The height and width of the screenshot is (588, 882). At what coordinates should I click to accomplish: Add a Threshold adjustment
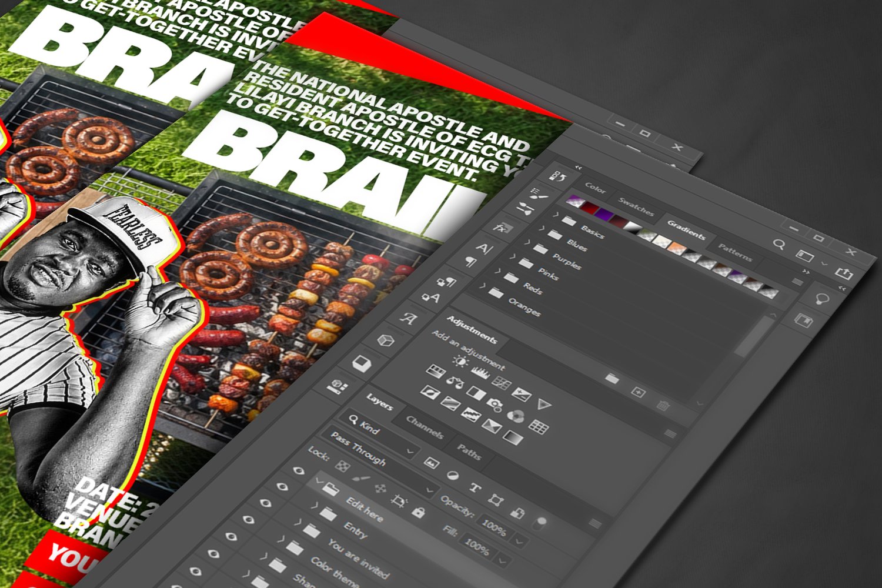point(470,414)
